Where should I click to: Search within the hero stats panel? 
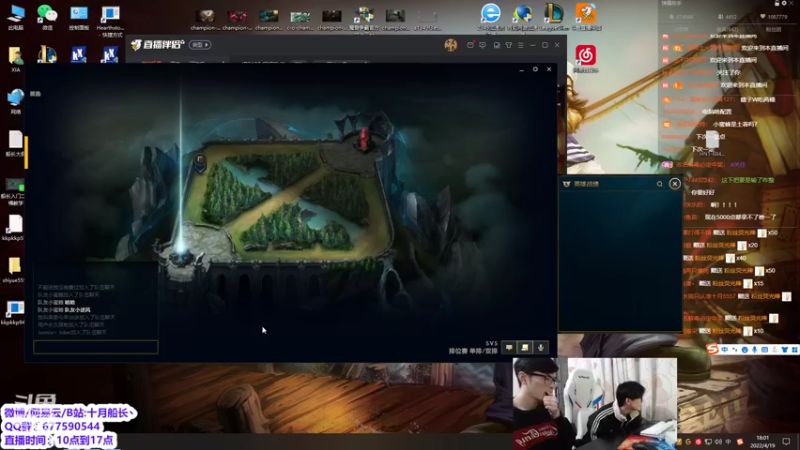[659, 184]
